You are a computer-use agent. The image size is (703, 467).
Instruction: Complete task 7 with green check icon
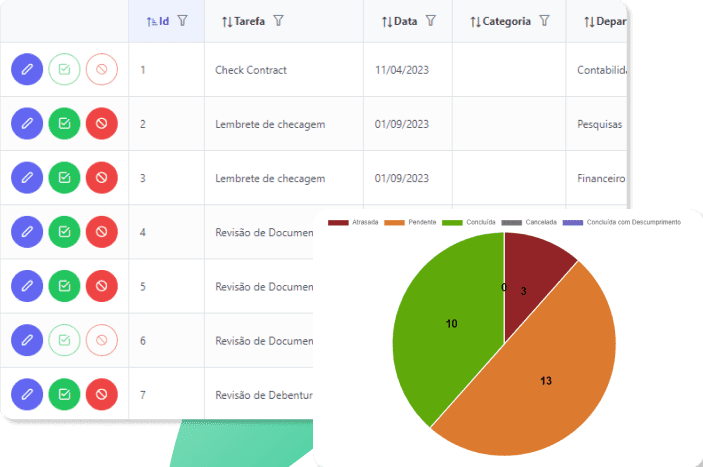click(64, 394)
